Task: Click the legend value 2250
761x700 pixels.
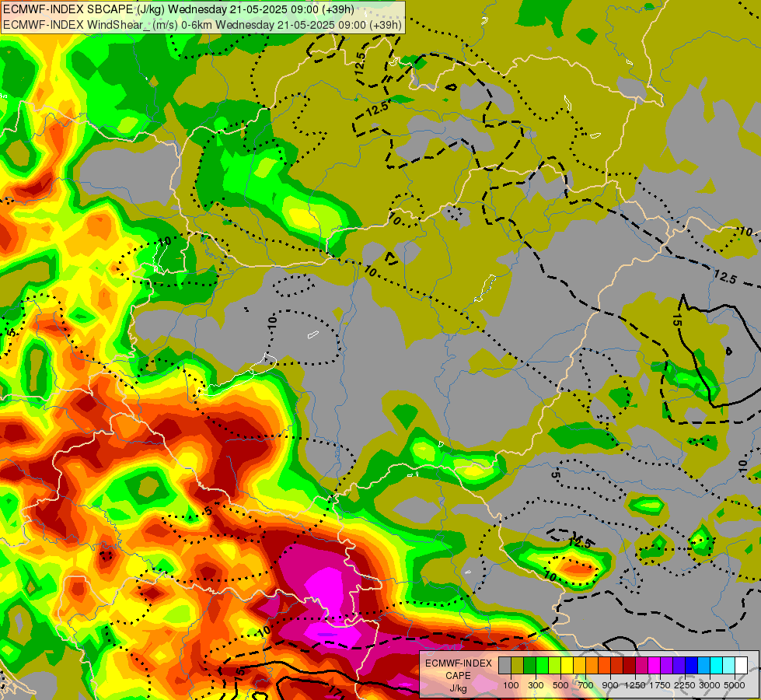Action: click(x=684, y=685)
